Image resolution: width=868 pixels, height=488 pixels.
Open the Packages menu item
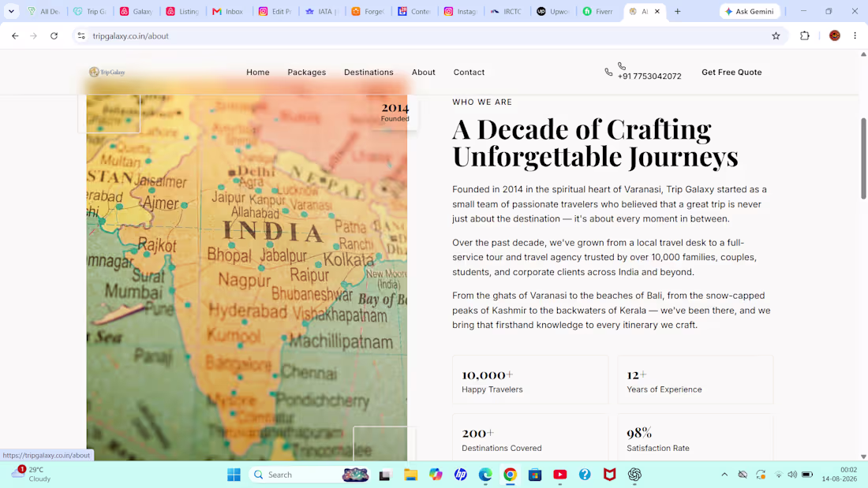(306, 72)
